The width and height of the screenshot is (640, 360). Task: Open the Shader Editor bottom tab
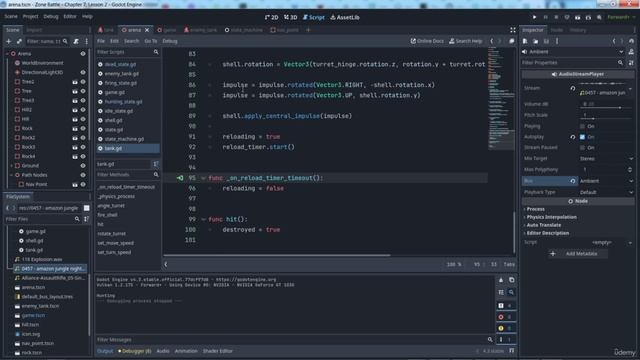pyautogui.click(x=218, y=351)
